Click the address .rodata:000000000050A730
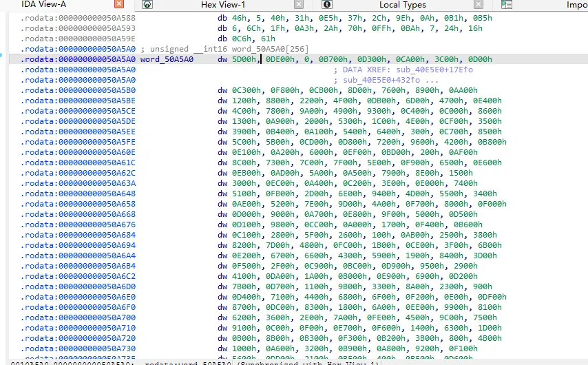588x365 pixels. 78,348
